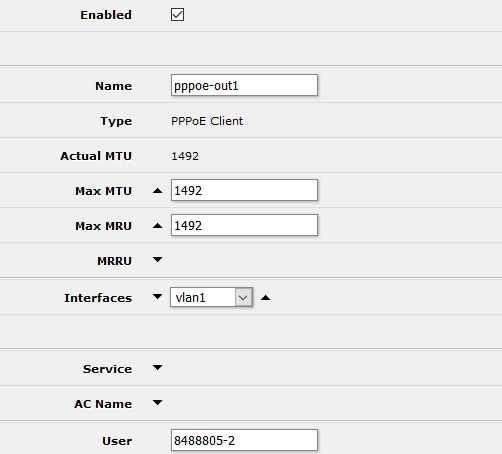The image size is (502, 454).
Task: Click the Max MRU label
Action: coord(104,226)
